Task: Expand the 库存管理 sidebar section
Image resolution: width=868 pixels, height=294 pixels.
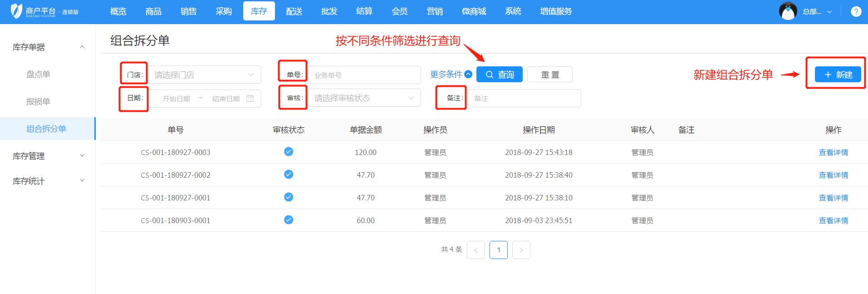Action: click(x=47, y=156)
